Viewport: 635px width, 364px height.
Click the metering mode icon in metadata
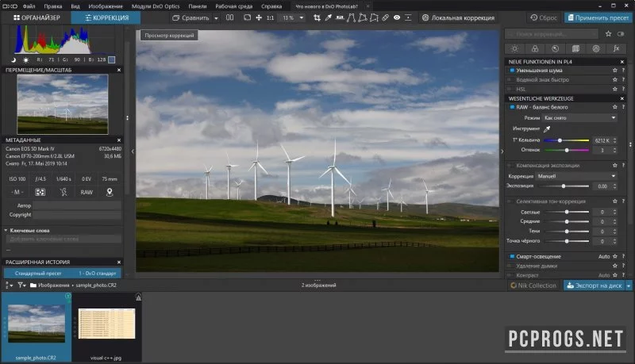[x=40, y=192]
